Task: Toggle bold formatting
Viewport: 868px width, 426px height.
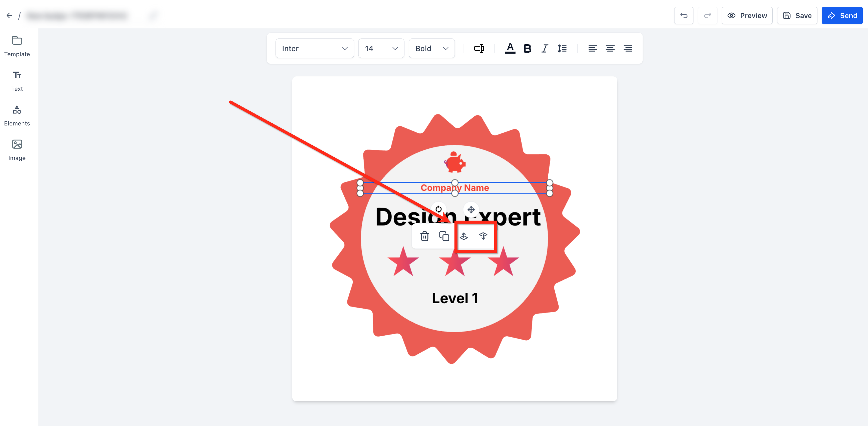Action: point(527,48)
